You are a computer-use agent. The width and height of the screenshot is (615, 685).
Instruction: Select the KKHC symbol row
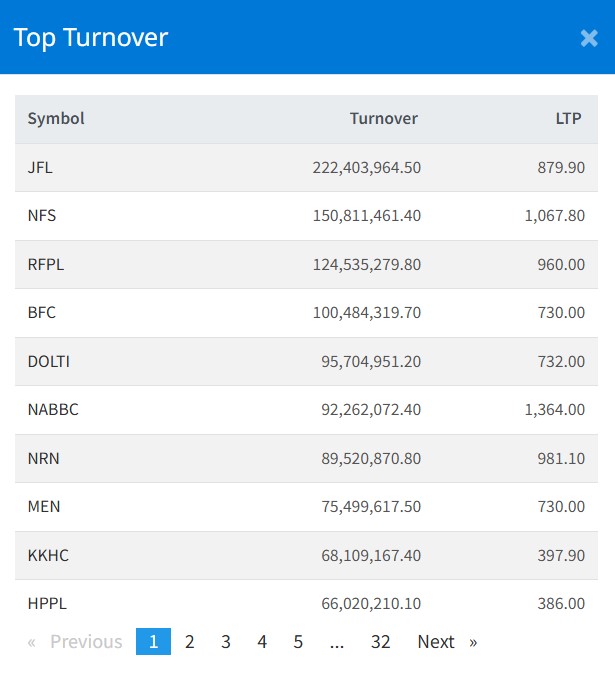pyautogui.click(x=48, y=555)
